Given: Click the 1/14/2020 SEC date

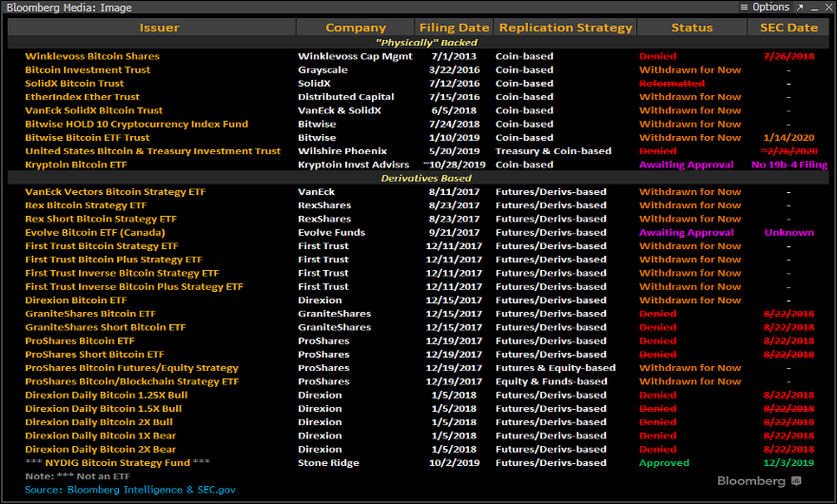Looking at the screenshot, I should (788, 138).
